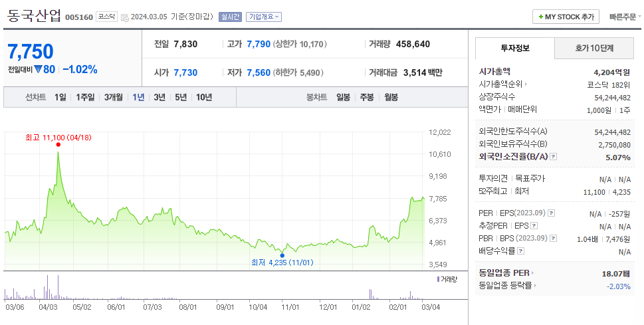The height and width of the screenshot is (325, 644).
Task: Add stock via MY STOCK 추가 button
Action: point(566,17)
